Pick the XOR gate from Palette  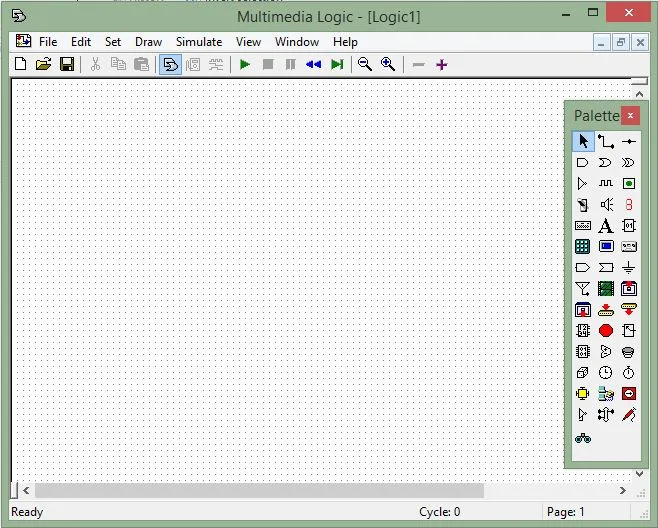[628, 162]
